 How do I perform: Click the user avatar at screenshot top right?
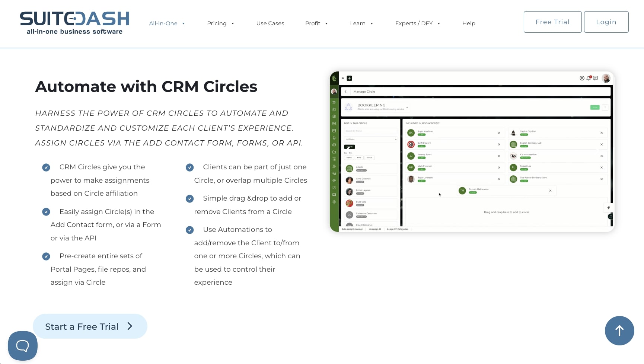606,78
